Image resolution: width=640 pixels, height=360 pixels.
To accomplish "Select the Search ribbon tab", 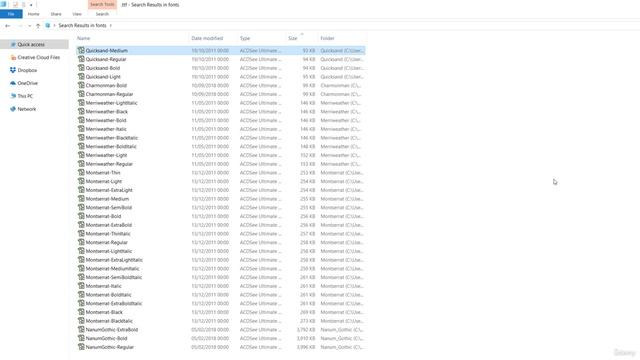I will click(102, 14).
